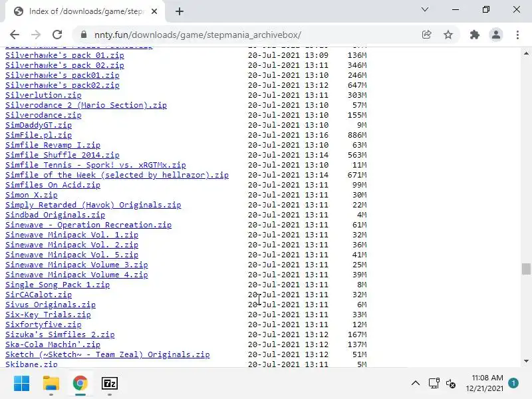Show hidden system tray icons
Screen dimensions: 532x399
click(x=416, y=384)
